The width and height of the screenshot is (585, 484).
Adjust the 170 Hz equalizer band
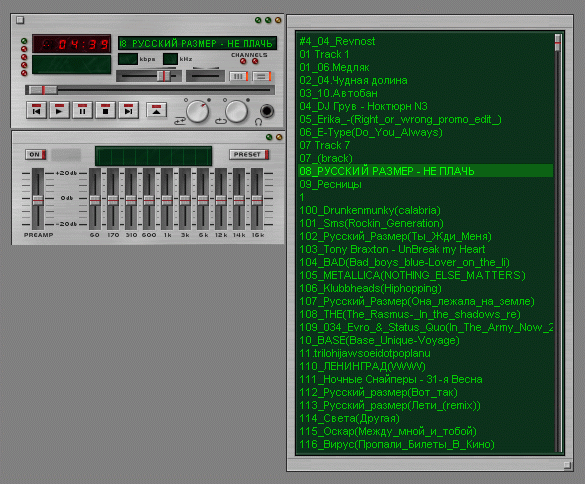113,199
